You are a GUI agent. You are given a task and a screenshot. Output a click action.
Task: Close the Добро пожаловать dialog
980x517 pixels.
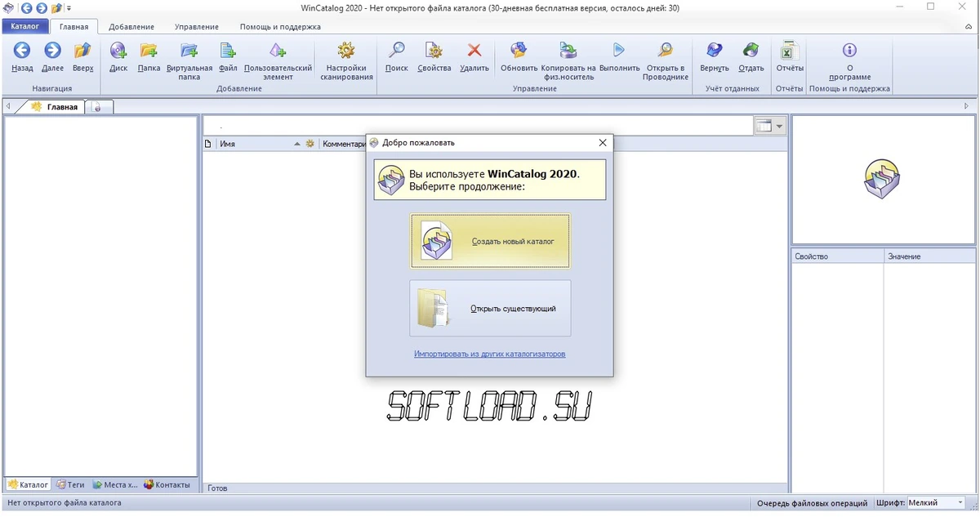(x=603, y=142)
